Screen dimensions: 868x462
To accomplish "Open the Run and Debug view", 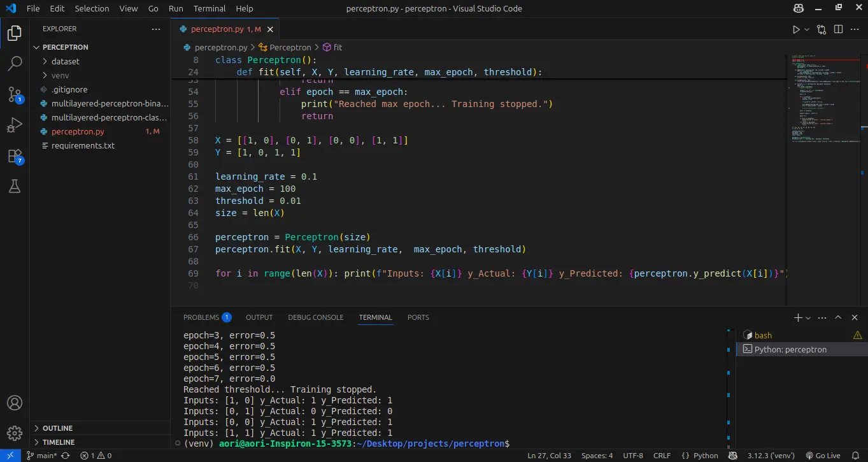I will [x=14, y=125].
